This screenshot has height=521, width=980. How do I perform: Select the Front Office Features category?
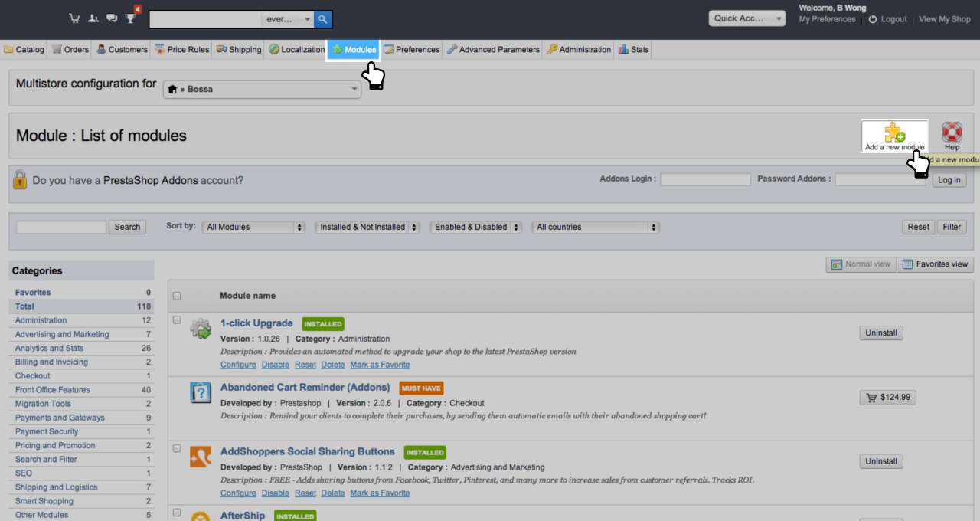coord(83,390)
